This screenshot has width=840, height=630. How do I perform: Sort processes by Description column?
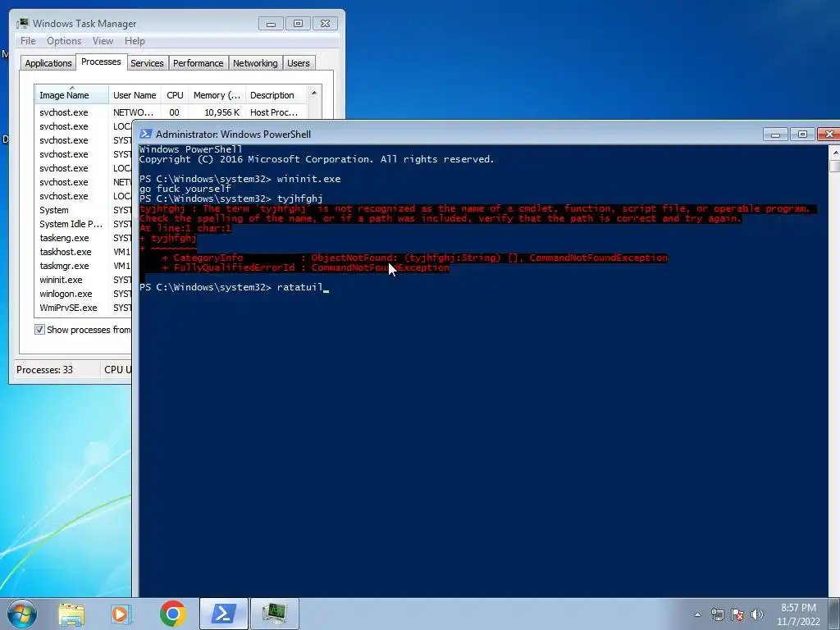coord(276,95)
